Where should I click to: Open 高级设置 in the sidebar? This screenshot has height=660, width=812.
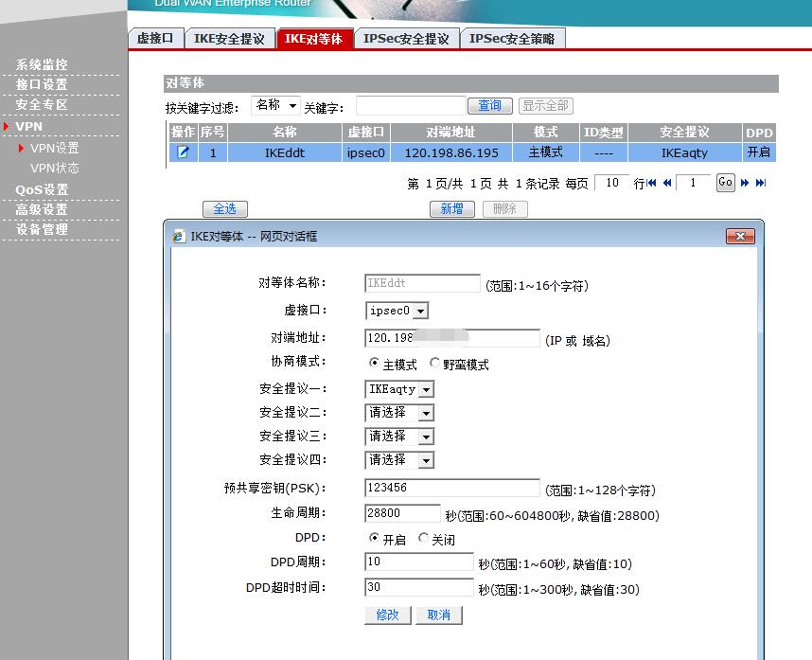coord(42,209)
